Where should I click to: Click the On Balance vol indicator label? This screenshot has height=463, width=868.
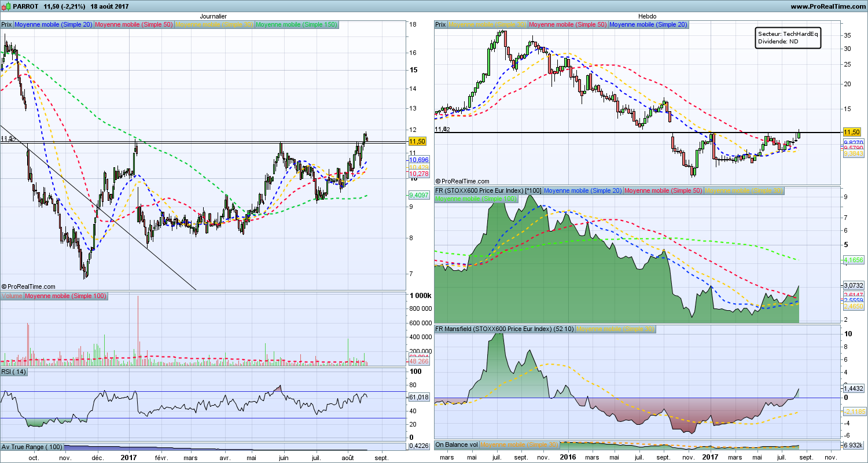point(457,444)
